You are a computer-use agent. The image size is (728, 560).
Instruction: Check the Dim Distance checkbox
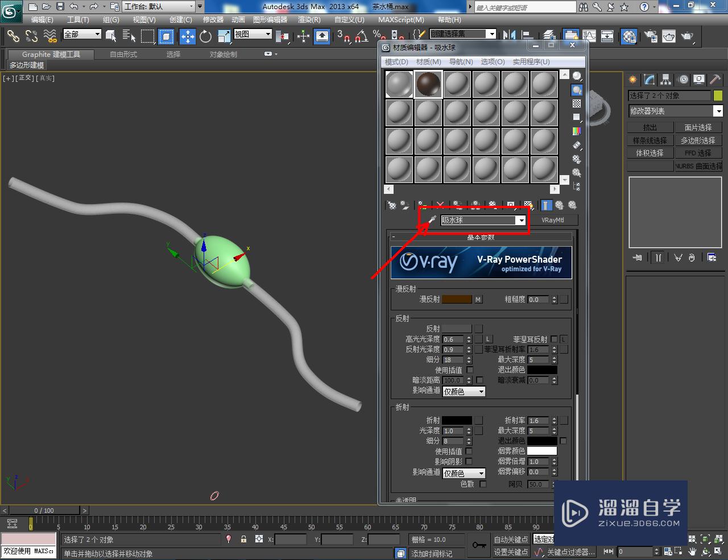tap(479, 380)
